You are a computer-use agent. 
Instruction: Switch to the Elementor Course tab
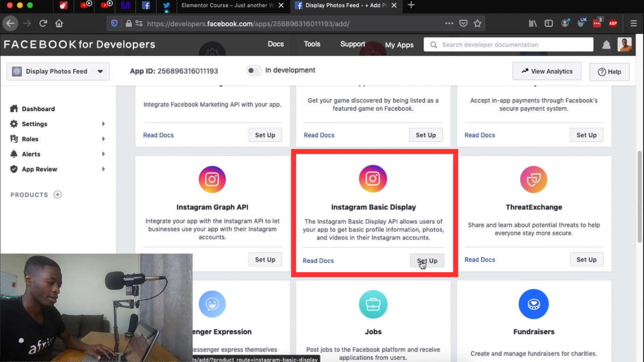(x=228, y=6)
